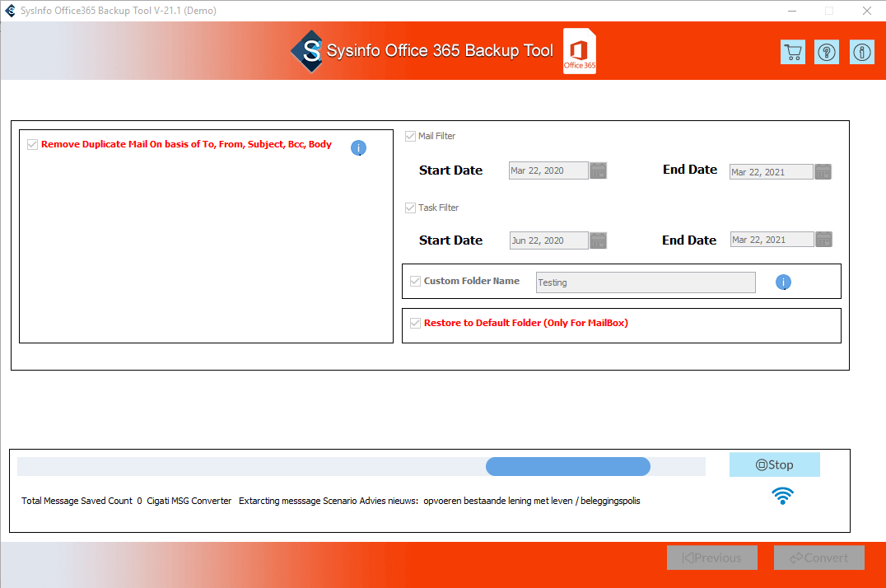Click the 'Extarcting messsage Scenario Advies nieuws' text
Viewport: 886px width, 588px height.
coord(329,501)
